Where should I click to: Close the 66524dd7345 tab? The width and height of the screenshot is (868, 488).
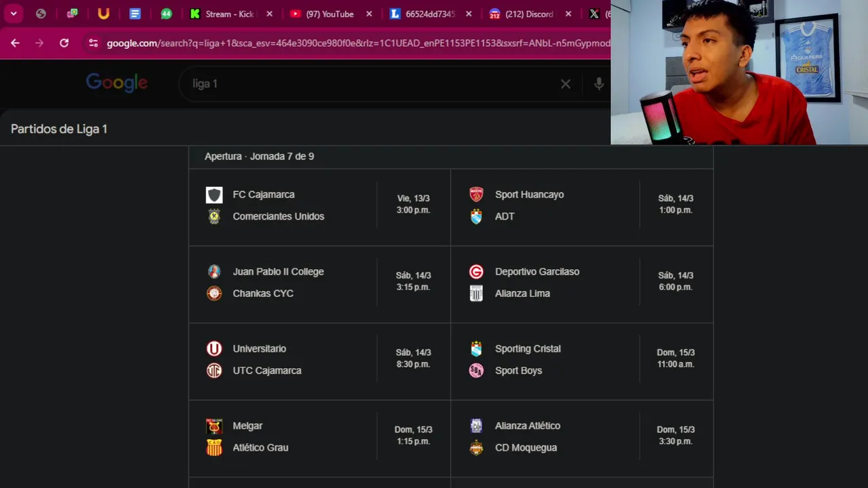(469, 14)
